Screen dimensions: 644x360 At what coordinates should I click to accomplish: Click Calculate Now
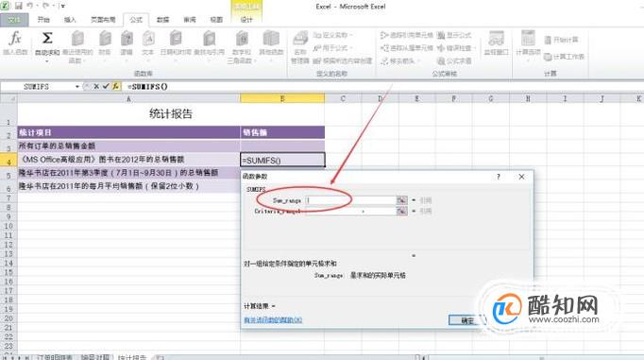[x=561, y=40]
